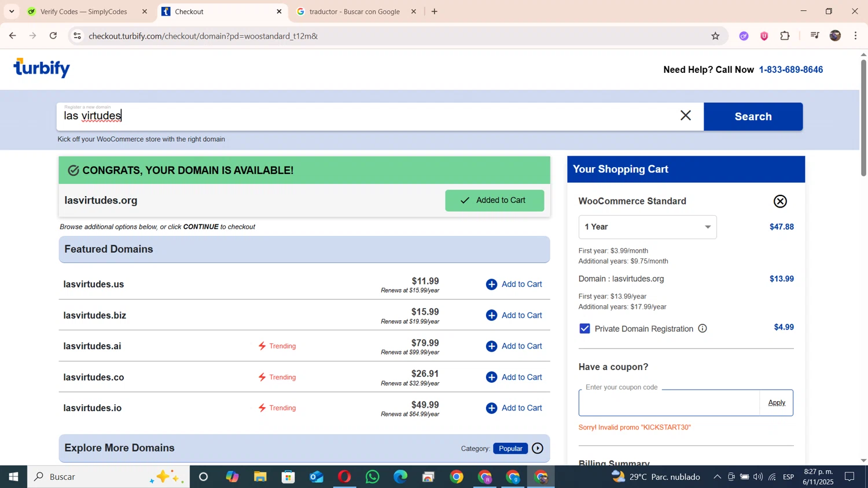
Task: View site information icon in address bar
Action: (77, 36)
